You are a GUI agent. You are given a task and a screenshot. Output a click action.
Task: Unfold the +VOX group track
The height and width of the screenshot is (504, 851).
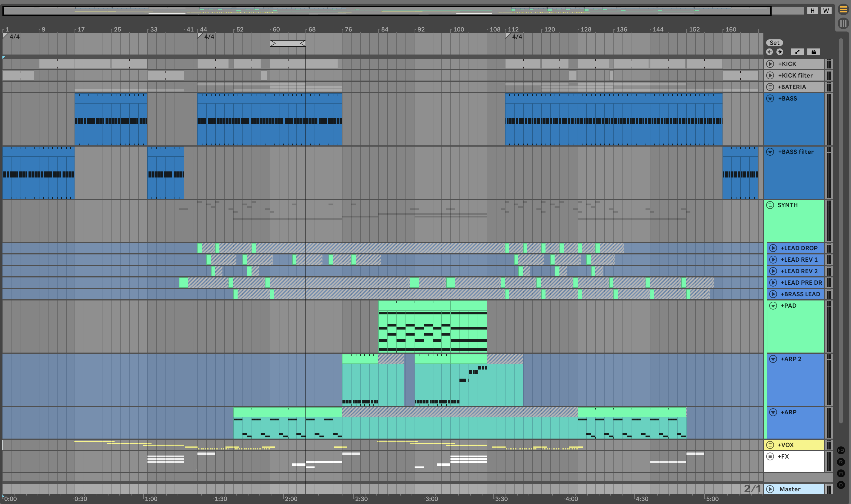coord(770,445)
